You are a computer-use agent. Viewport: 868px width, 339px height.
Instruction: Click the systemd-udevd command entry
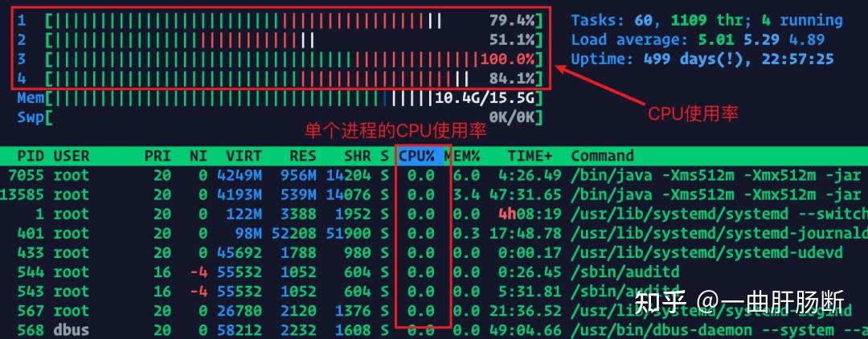pos(707,253)
